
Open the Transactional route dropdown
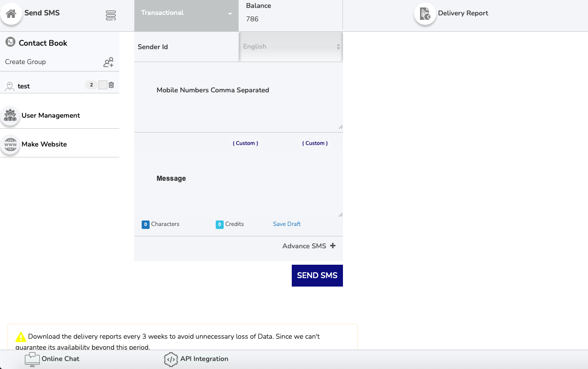(186, 13)
